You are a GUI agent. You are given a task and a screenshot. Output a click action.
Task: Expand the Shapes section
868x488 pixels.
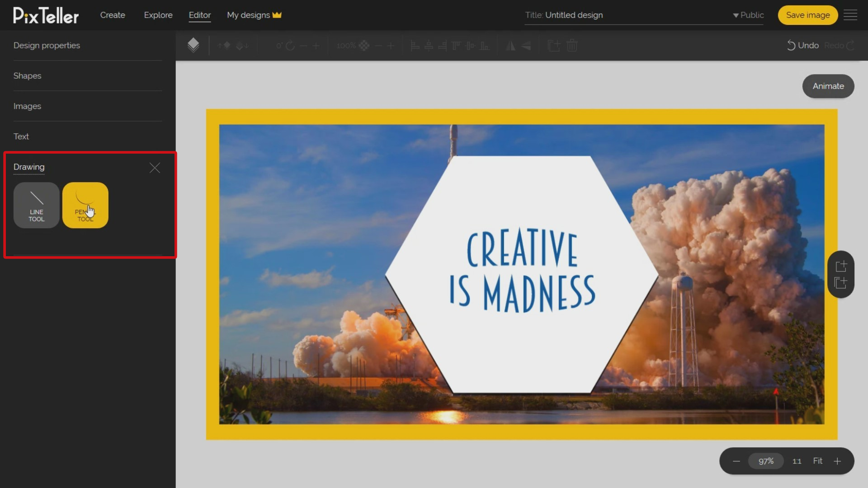click(x=87, y=76)
